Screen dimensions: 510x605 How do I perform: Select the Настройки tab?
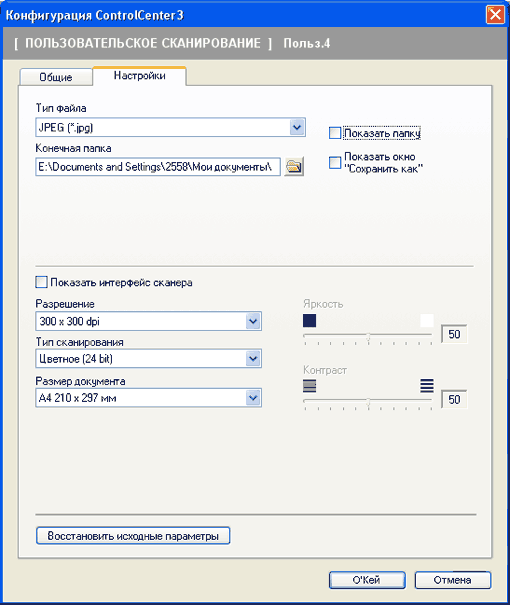pos(140,76)
